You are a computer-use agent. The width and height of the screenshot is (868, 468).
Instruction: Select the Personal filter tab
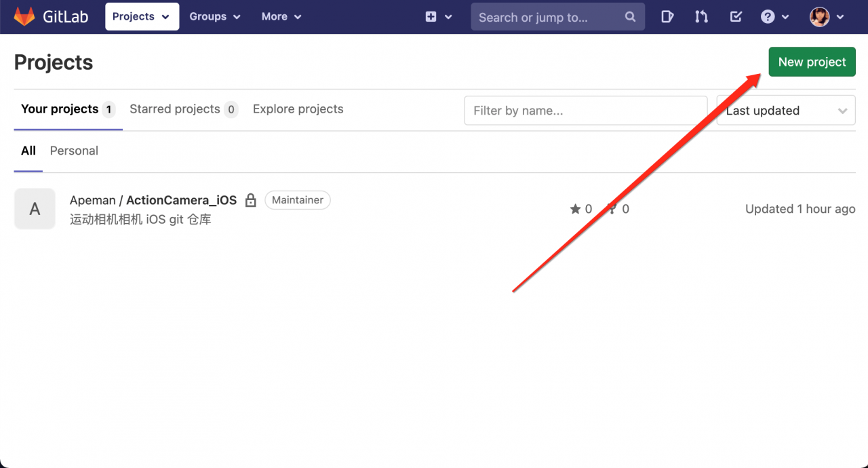[74, 151]
